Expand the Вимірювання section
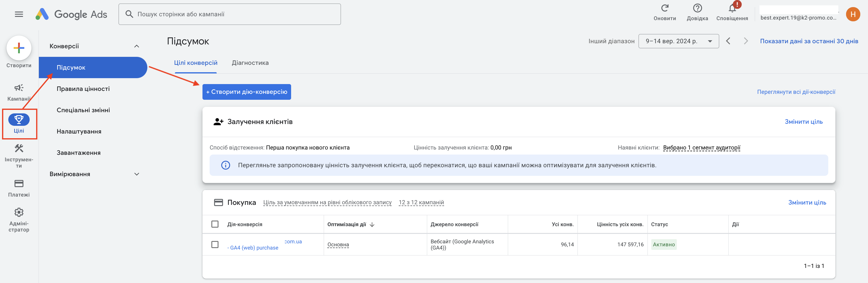The width and height of the screenshot is (868, 283). (x=136, y=174)
